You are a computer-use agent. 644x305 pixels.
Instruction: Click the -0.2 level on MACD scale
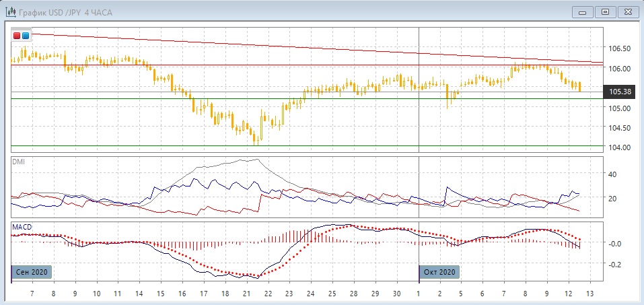tap(614, 265)
